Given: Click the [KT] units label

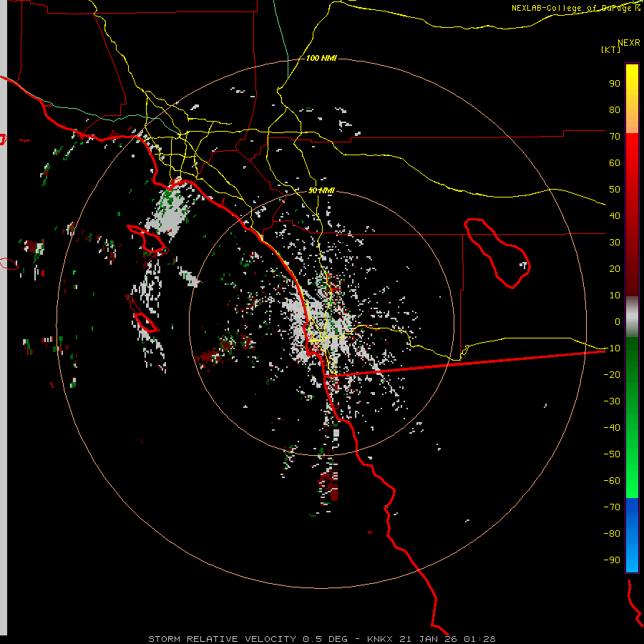Looking at the screenshot, I should click(611, 49).
